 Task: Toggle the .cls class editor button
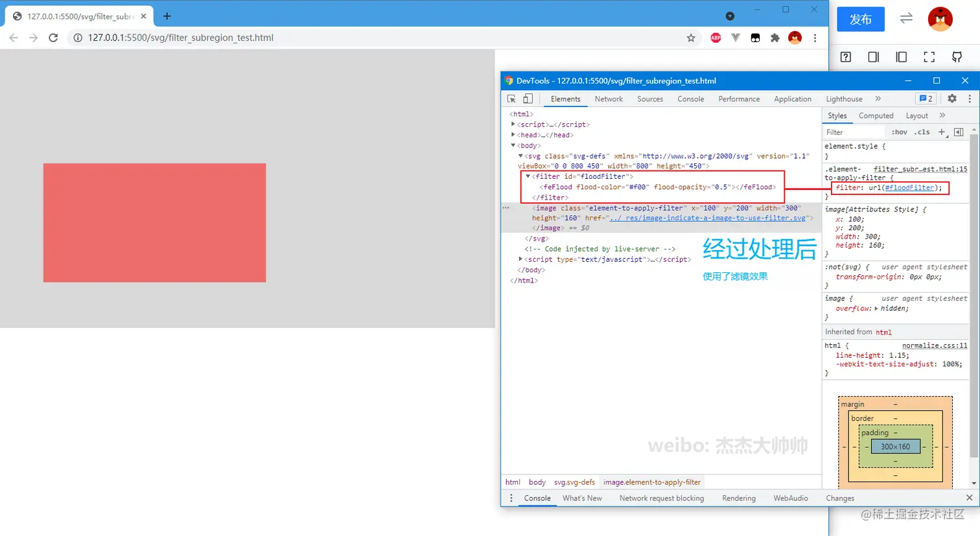pos(922,132)
